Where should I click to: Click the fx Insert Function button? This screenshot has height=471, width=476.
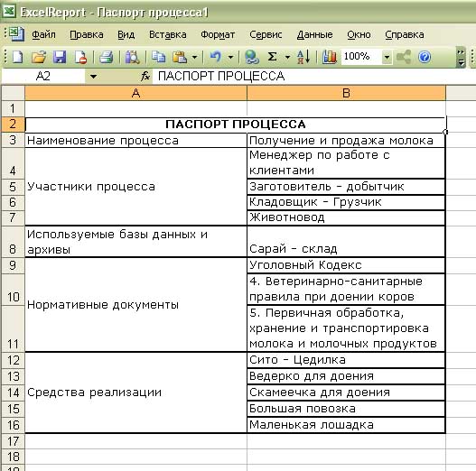tap(145, 76)
